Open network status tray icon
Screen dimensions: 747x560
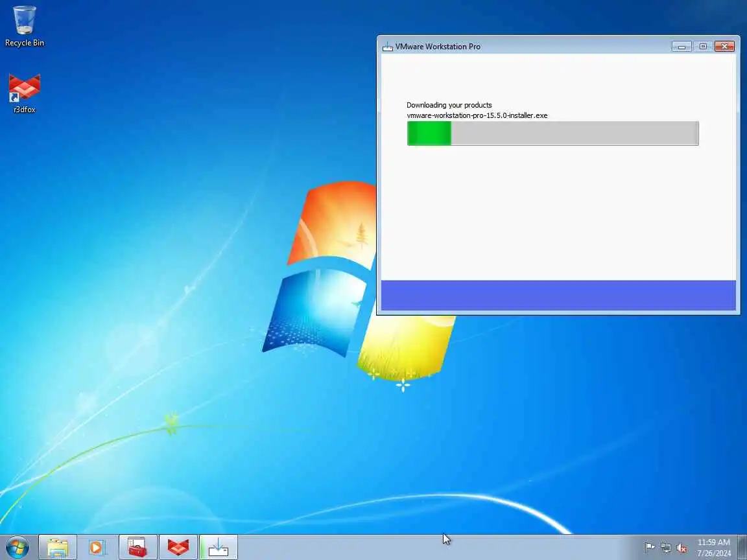(x=665, y=548)
